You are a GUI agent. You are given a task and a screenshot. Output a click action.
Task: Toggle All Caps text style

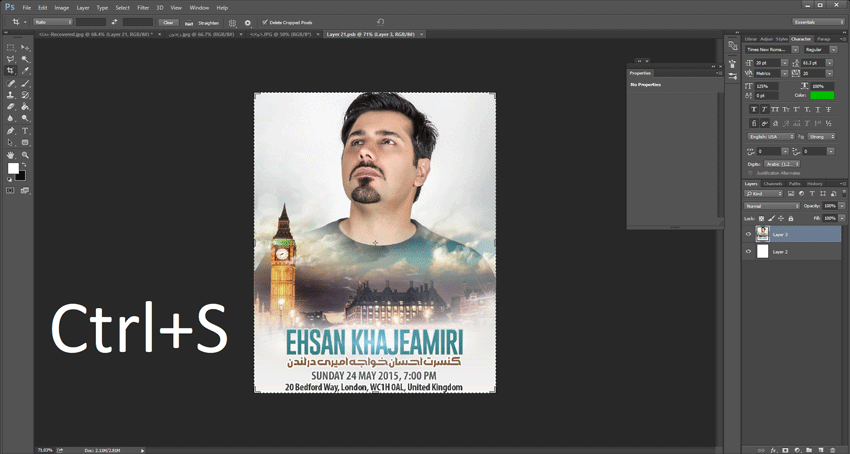click(x=775, y=110)
